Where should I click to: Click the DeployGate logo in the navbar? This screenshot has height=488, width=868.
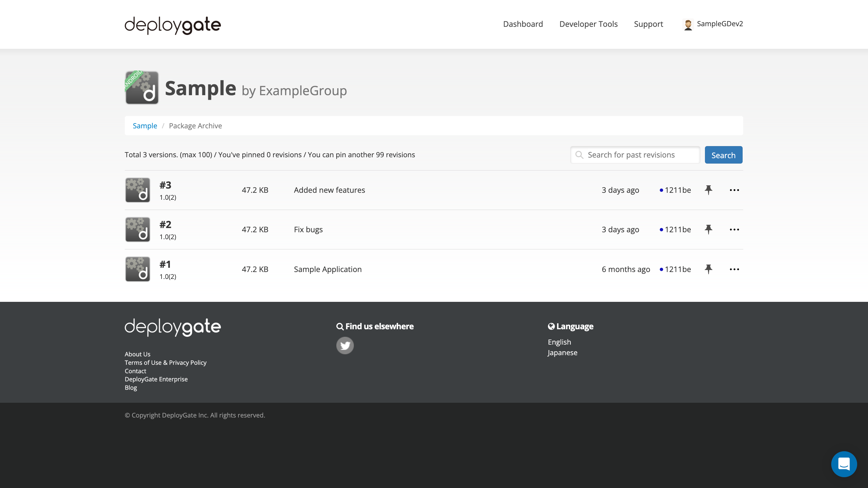pos(172,24)
